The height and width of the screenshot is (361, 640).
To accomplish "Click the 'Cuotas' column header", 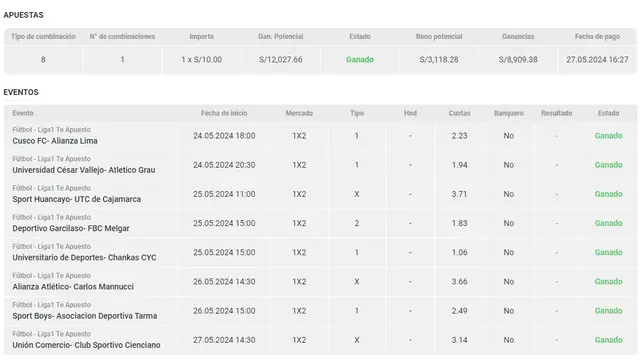I will 459,113.
